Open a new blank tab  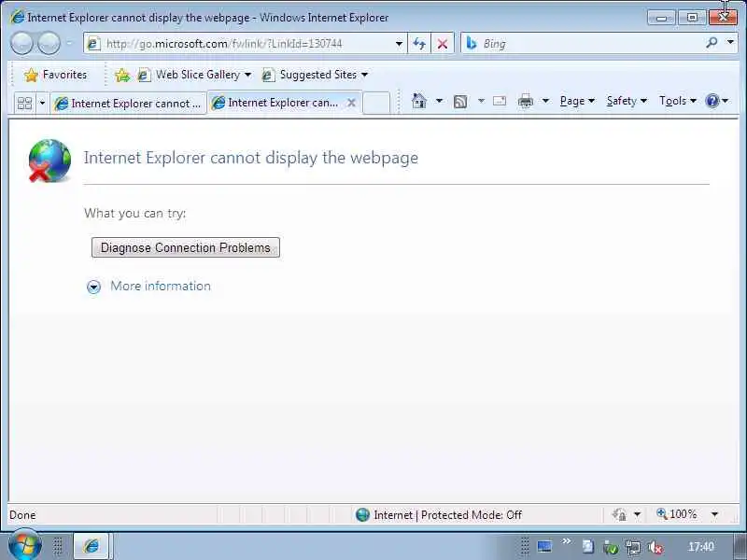(376, 104)
